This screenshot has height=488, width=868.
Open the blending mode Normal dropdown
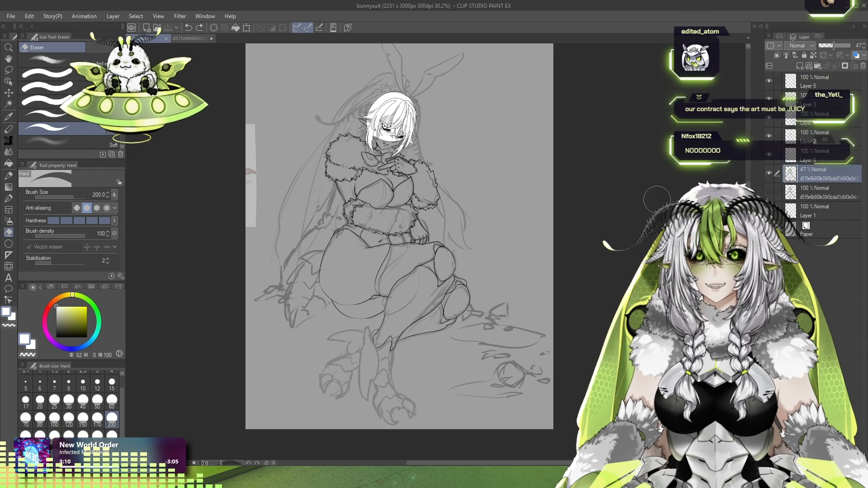point(799,46)
